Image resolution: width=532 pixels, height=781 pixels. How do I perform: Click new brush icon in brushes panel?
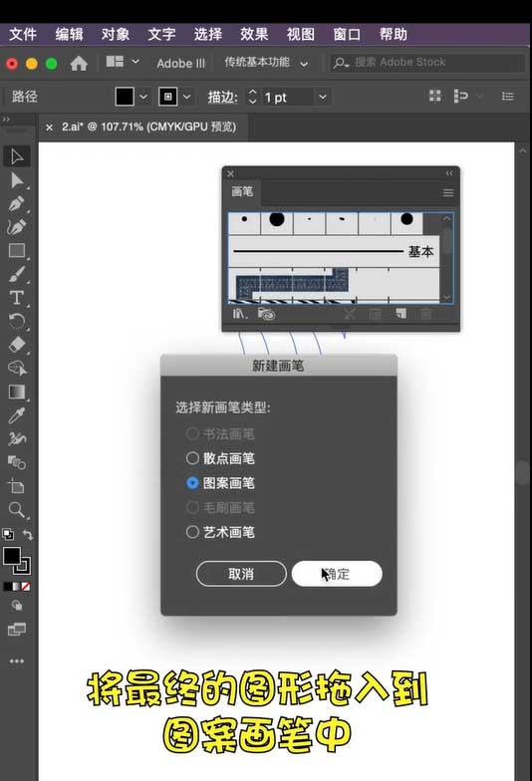(400, 314)
